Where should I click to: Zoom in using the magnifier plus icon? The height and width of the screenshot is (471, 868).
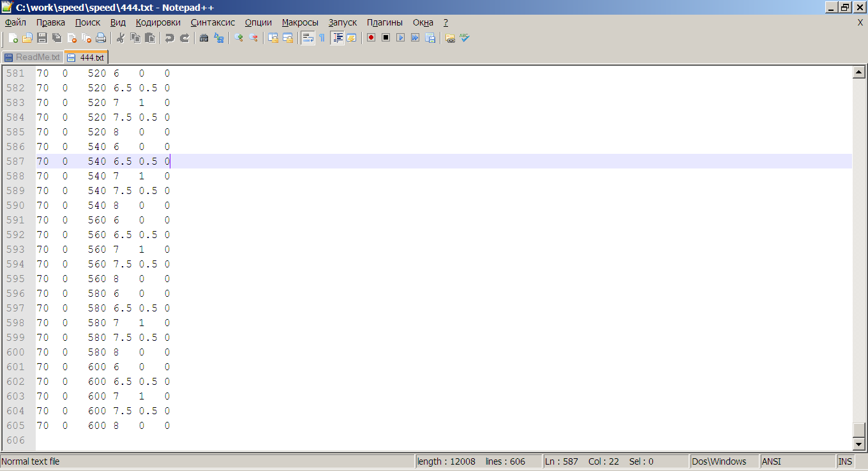[239, 38]
